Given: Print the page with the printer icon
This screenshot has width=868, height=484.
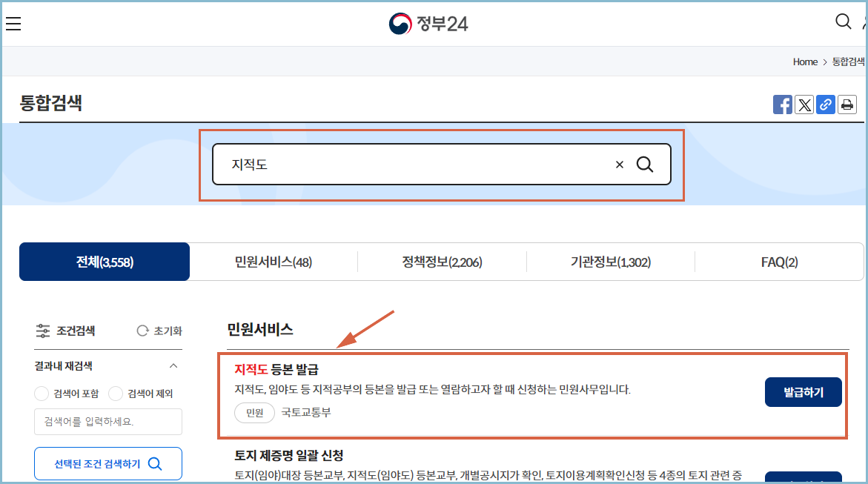Looking at the screenshot, I should coord(847,105).
